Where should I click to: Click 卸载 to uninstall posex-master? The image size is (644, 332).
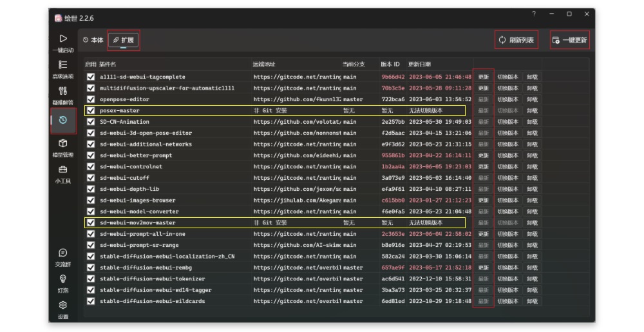tap(533, 110)
